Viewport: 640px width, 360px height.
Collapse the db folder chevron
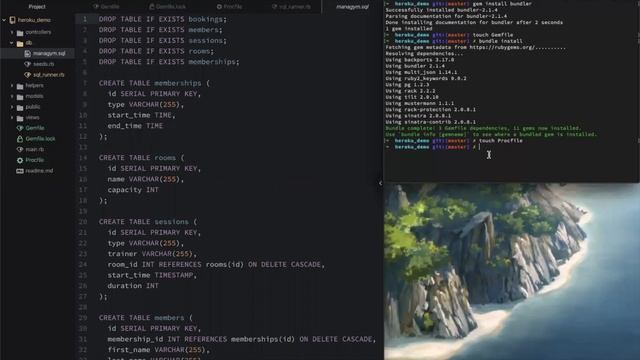pyautogui.click(x=12, y=43)
